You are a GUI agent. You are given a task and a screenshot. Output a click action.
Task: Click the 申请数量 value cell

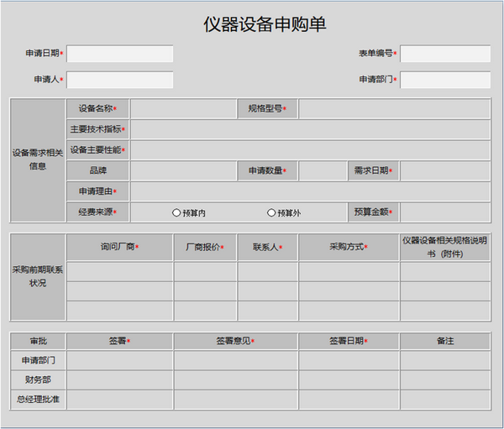[323, 170]
